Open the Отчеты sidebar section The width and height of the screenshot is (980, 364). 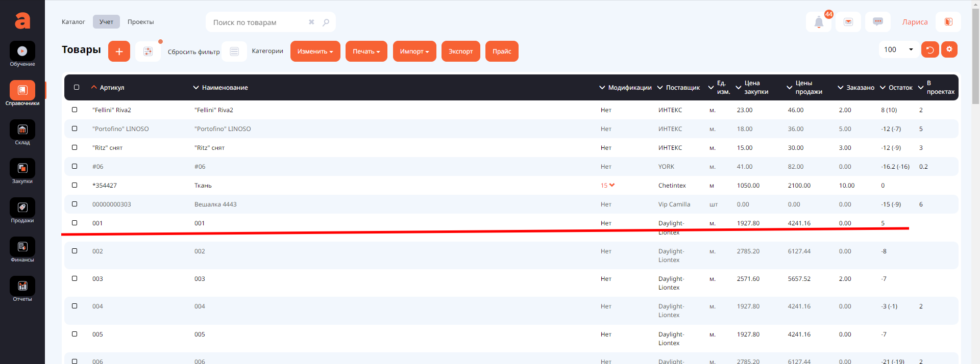(22, 287)
